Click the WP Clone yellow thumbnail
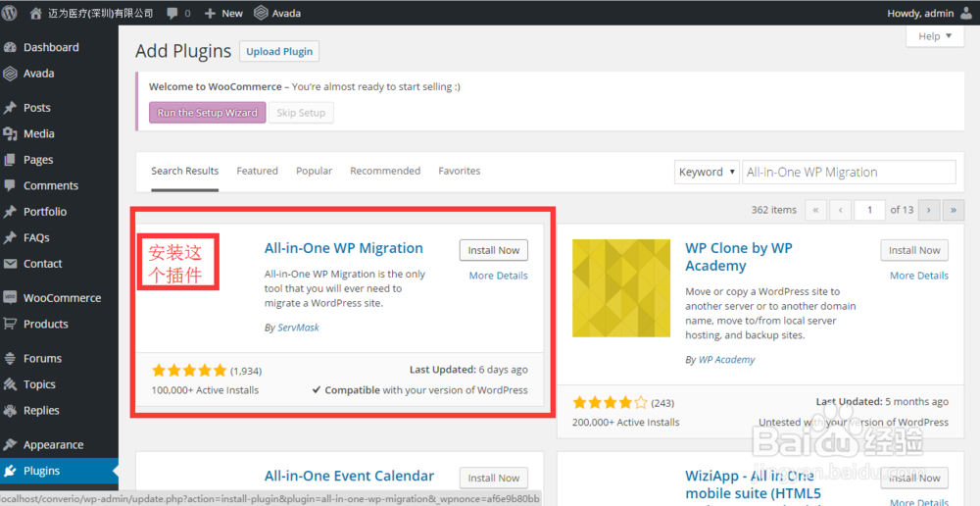This screenshot has height=506, width=980. [x=621, y=288]
